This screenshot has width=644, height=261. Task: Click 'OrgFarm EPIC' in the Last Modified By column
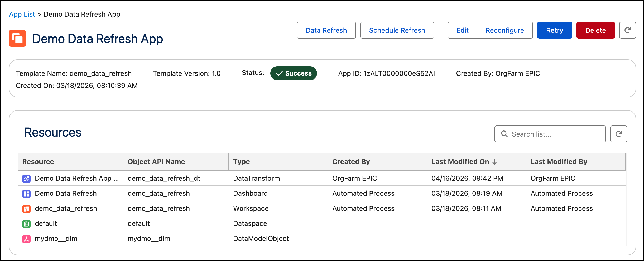(553, 178)
